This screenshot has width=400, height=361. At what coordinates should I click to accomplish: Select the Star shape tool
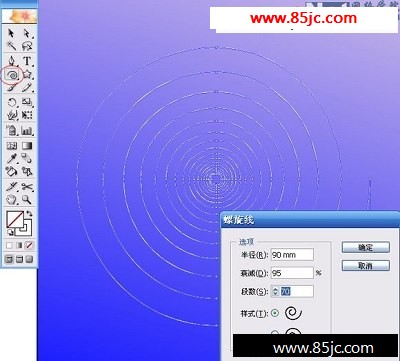27,75
